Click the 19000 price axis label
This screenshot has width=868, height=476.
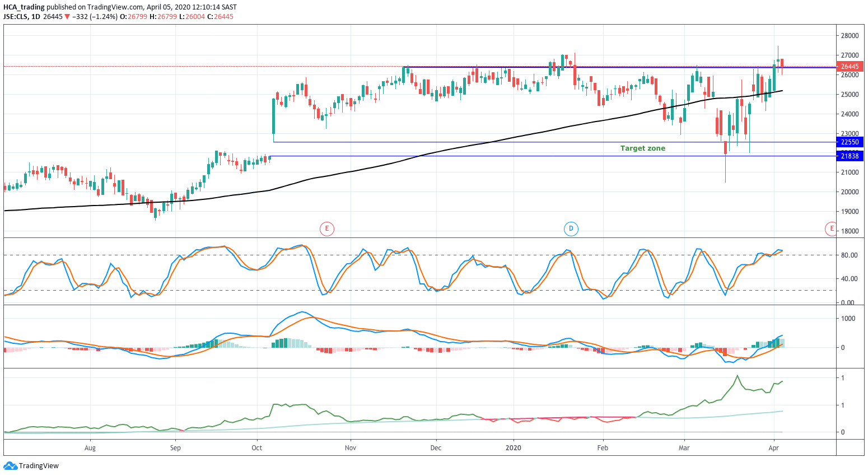850,212
